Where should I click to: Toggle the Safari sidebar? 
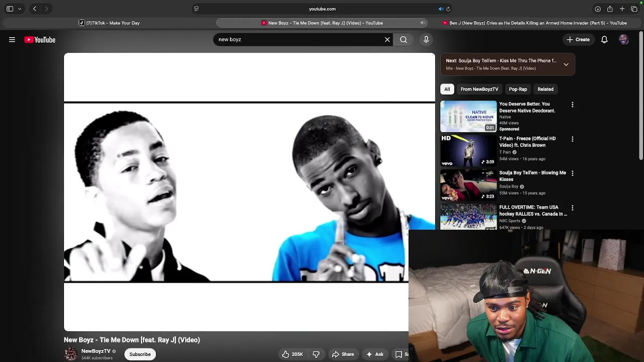click(x=10, y=9)
